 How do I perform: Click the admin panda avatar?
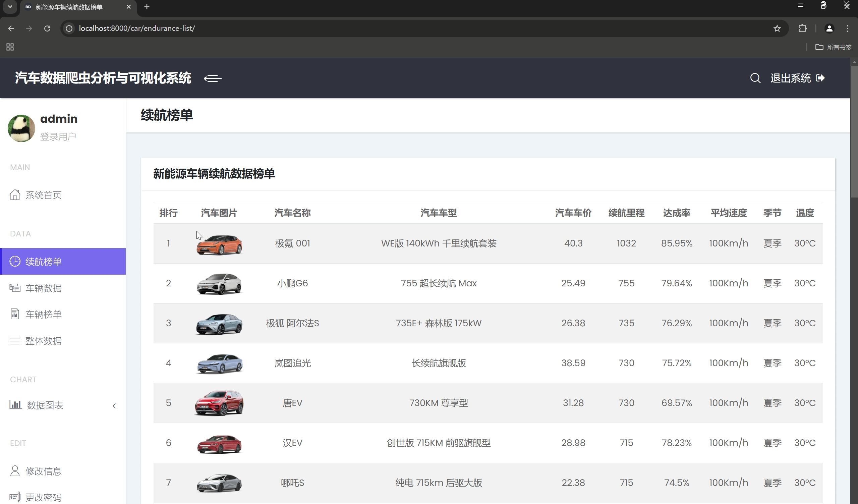(21, 128)
